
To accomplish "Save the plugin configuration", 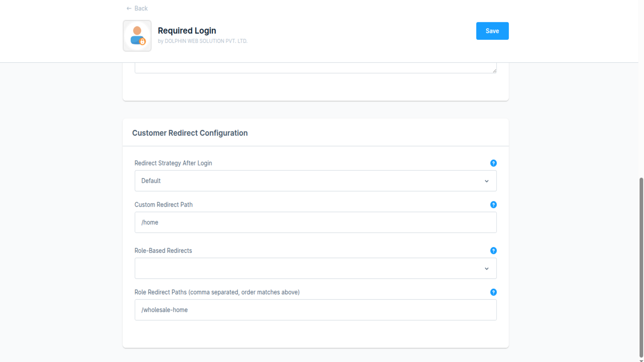I will pyautogui.click(x=492, y=31).
